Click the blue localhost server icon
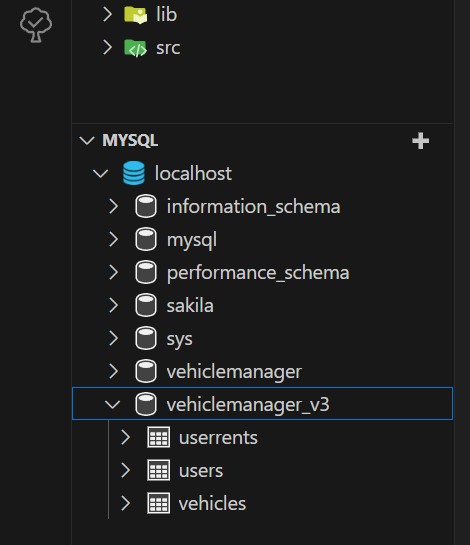The height and width of the screenshot is (545, 470). 134,173
